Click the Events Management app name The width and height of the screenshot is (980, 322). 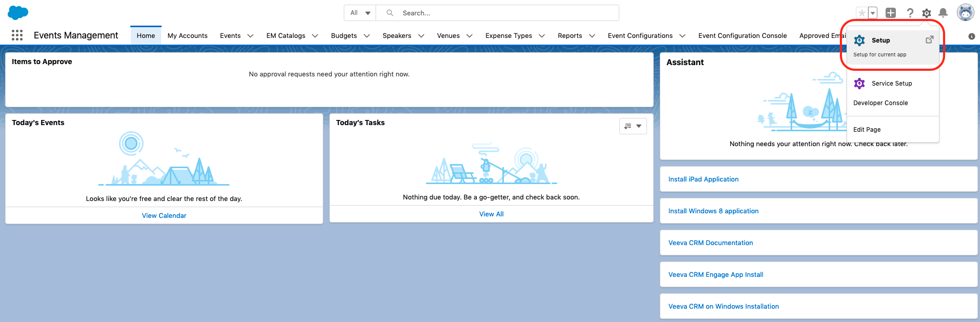(76, 35)
